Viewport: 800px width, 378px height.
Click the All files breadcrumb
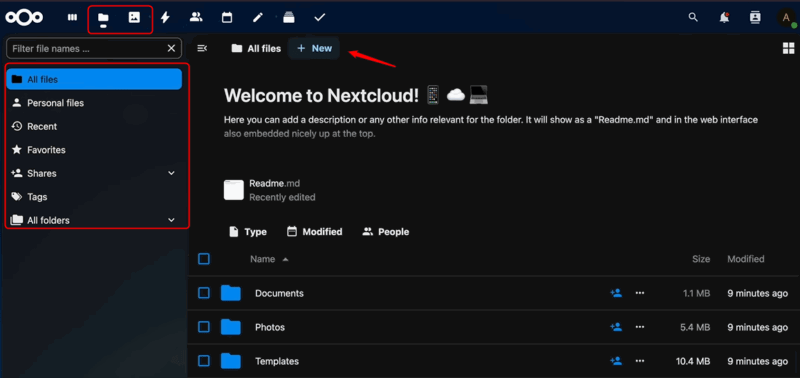tap(256, 48)
